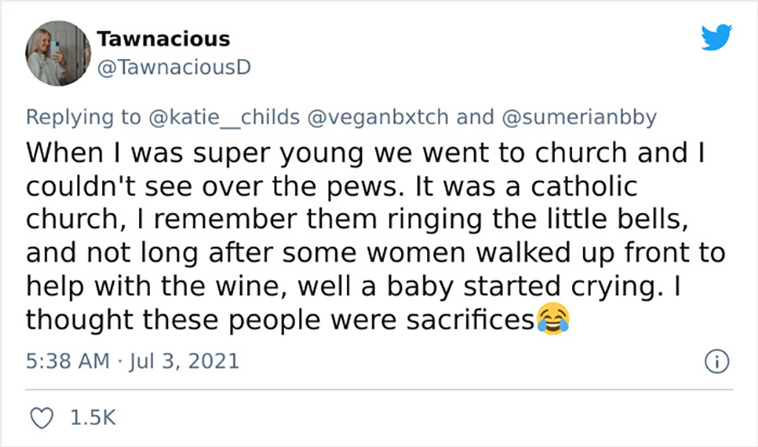
Task: Like the tweet with the heart icon
Action: click(x=42, y=418)
